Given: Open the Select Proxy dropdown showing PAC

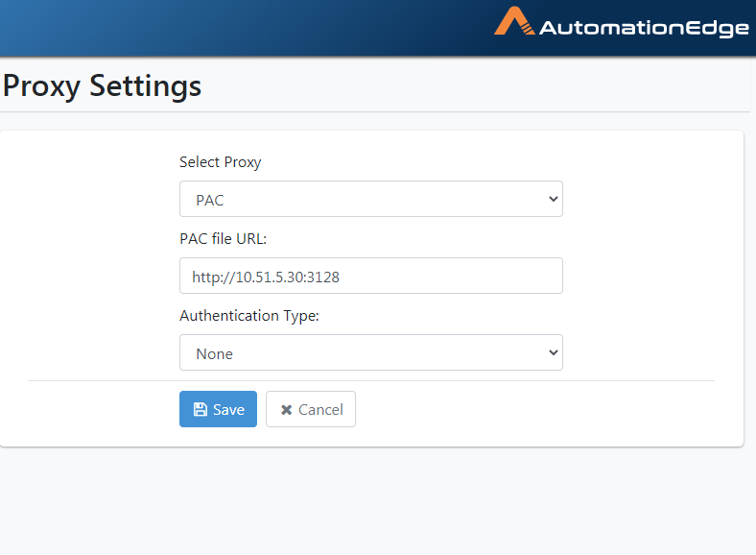Looking at the screenshot, I should pos(370,199).
